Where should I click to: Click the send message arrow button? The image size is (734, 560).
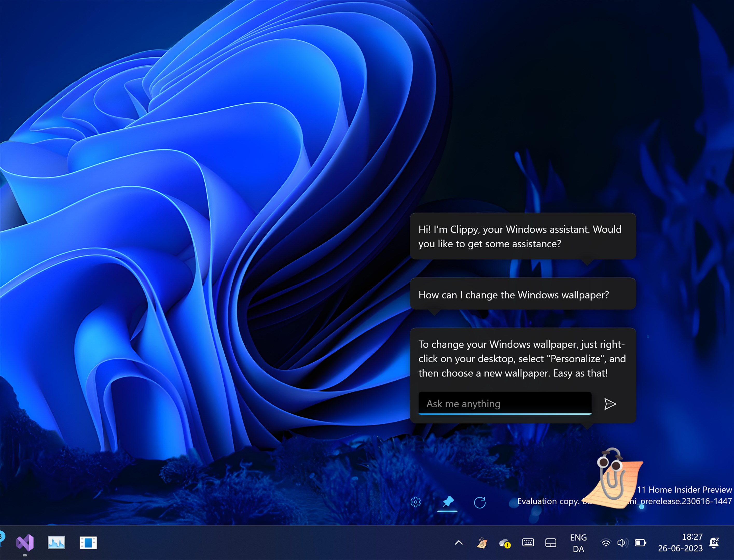click(x=610, y=403)
